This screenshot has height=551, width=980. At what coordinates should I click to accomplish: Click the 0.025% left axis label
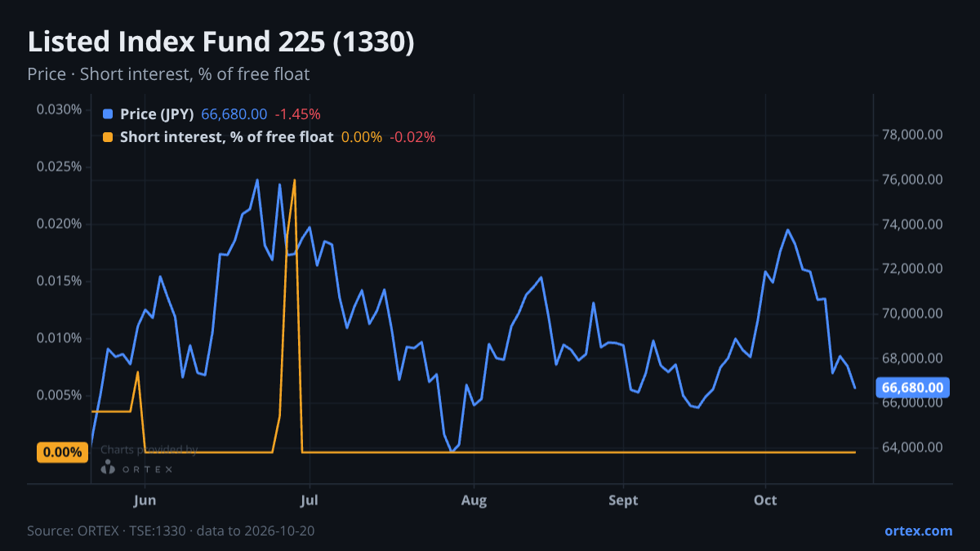(x=60, y=167)
